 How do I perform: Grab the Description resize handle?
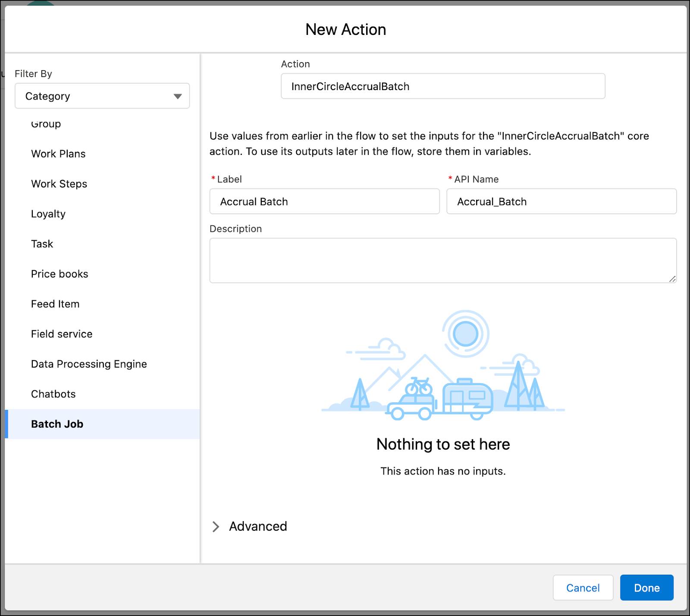pos(672,279)
